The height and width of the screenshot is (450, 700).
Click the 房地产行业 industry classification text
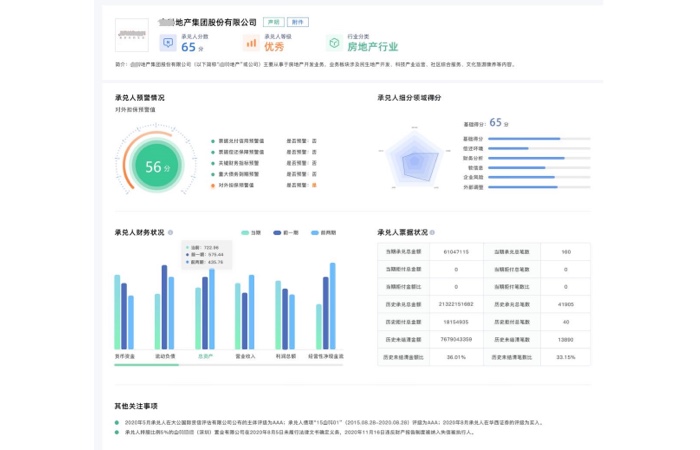[373, 47]
